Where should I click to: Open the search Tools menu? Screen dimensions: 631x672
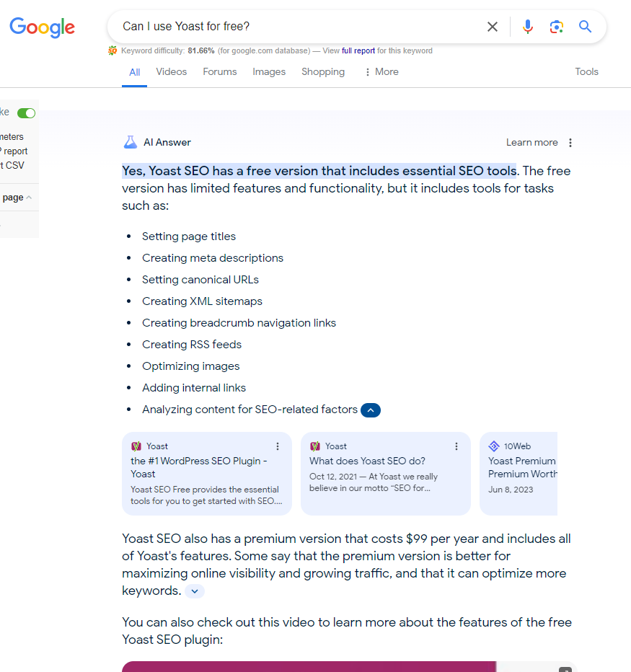pyautogui.click(x=586, y=71)
